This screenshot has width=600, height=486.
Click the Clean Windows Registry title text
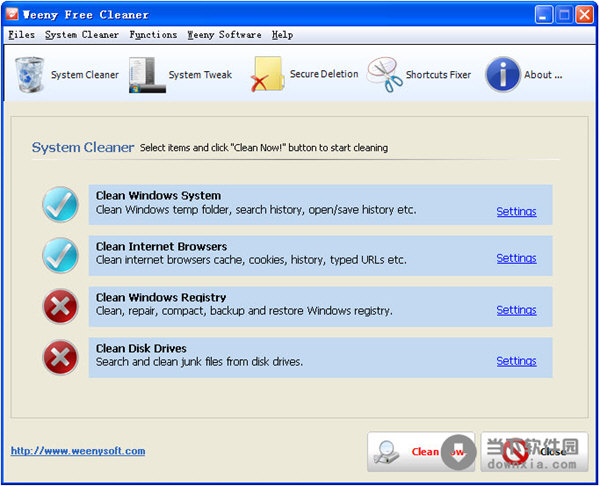[161, 297]
